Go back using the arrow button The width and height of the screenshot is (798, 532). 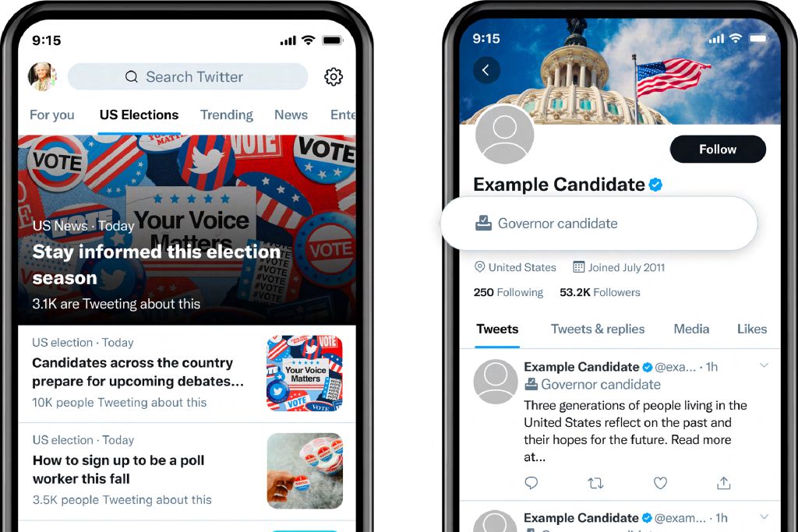click(x=486, y=70)
